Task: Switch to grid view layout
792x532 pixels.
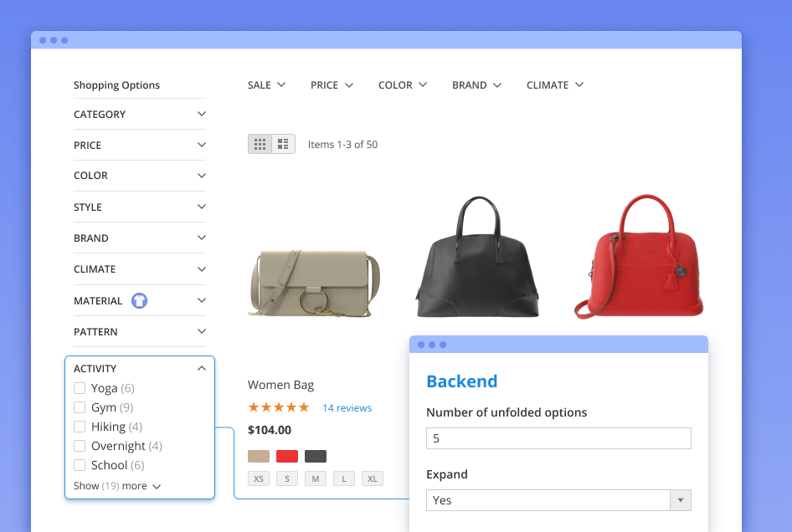Action: 260,145
